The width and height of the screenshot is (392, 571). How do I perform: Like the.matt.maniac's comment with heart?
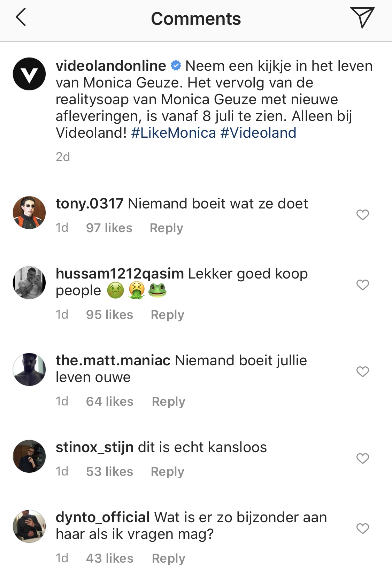(362, 372)
